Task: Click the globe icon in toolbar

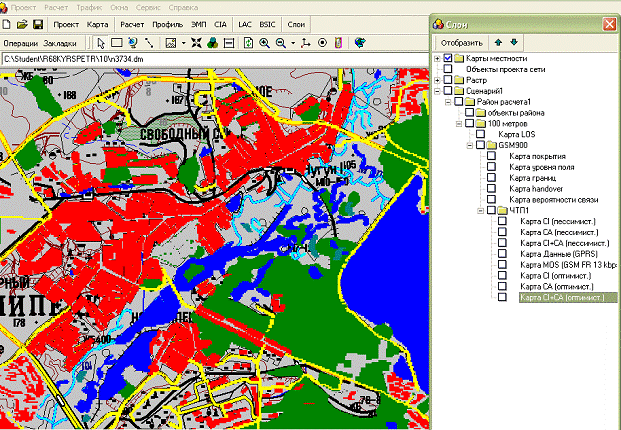Action: (x=359, y=43)
